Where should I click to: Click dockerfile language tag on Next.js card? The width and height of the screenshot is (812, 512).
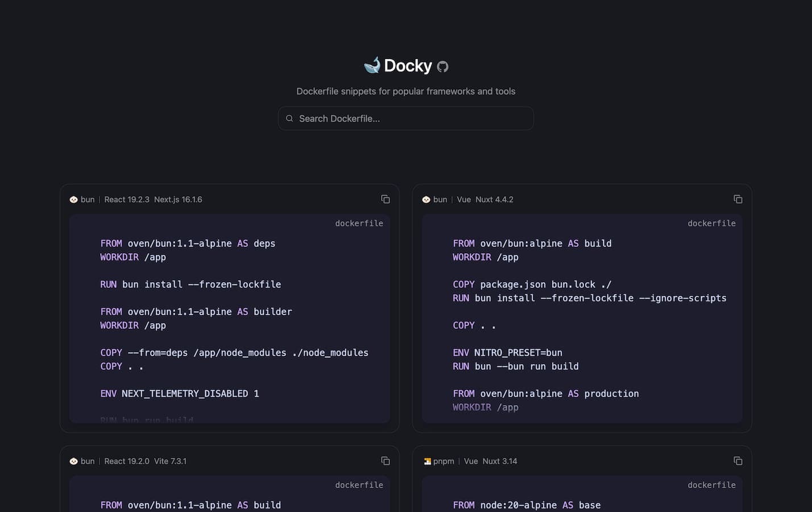[x=359, y=224]
